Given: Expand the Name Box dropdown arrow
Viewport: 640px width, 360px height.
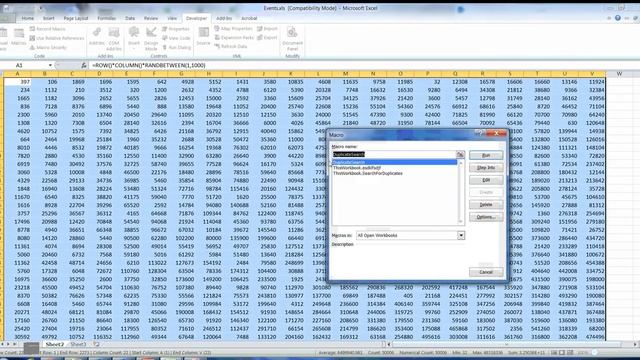Looking at the screenshot, I should [x=50, y=65].
